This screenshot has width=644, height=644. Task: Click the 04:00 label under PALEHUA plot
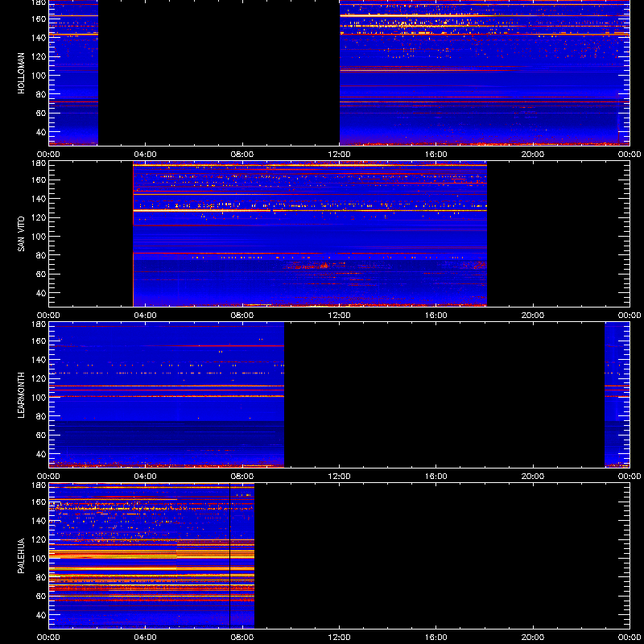tap(146, 638)
